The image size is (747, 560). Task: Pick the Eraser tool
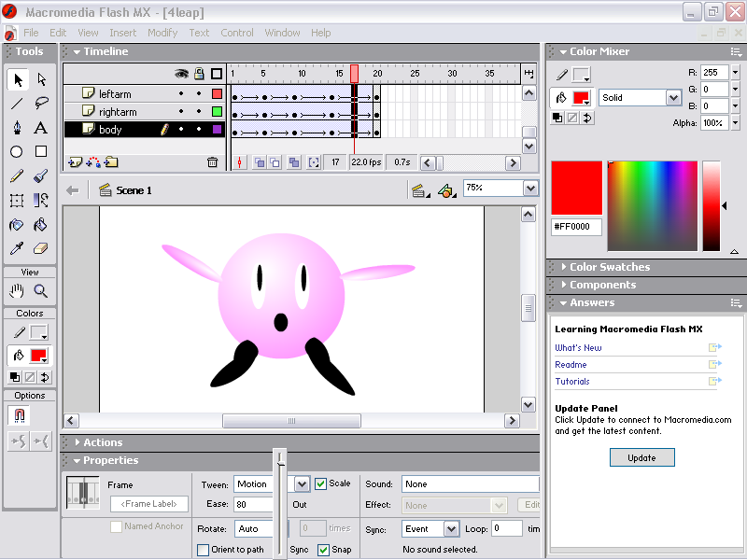click(41, 248)
